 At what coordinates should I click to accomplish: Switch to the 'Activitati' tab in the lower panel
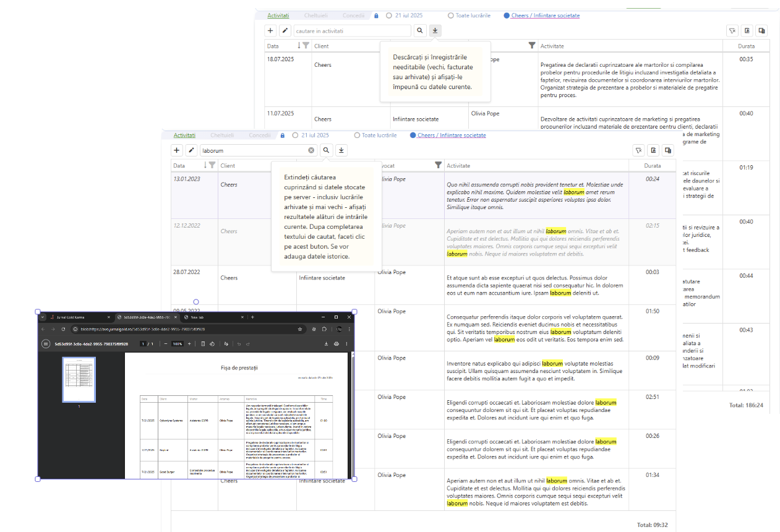point(184,135)
